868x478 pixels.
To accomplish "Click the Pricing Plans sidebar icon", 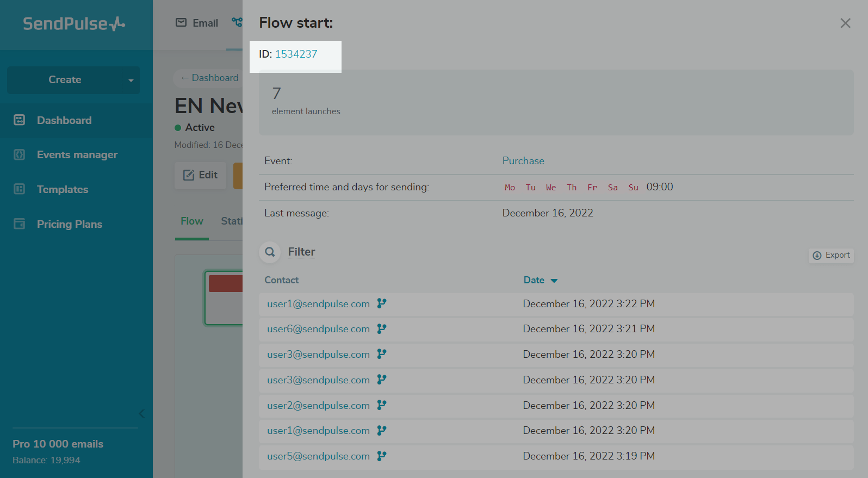I will point(20,224).
